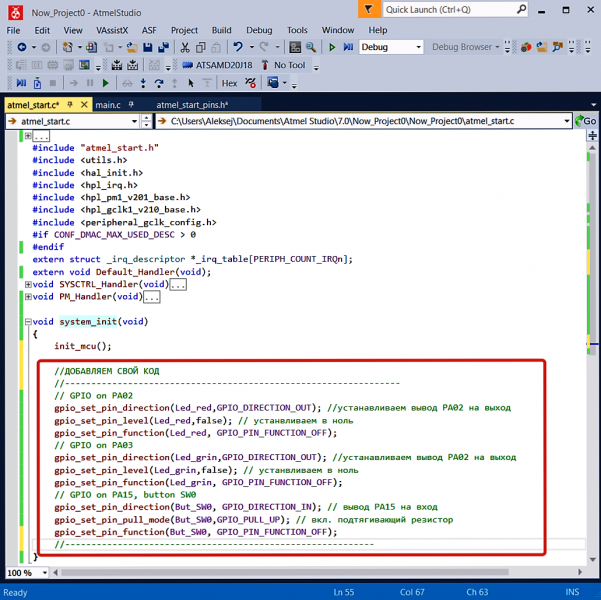
Task: Open Find in Files magnifier icon
Action: tap(311, 47)
